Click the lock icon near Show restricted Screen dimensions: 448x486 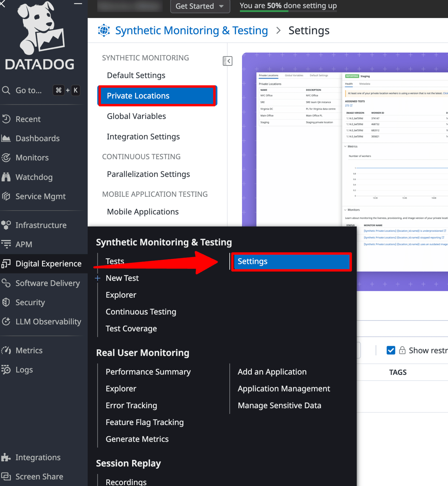click(402, 350)
